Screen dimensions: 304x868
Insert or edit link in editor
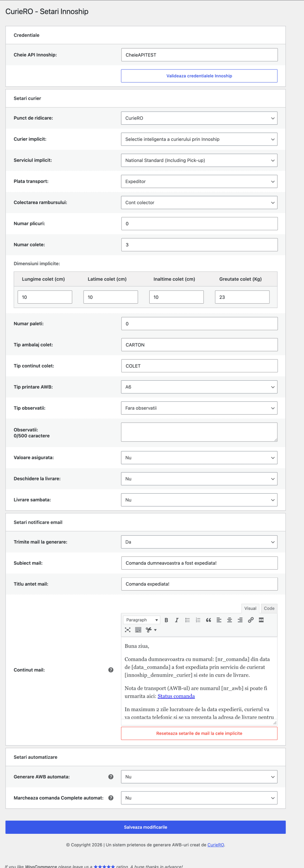coord(251,620)
